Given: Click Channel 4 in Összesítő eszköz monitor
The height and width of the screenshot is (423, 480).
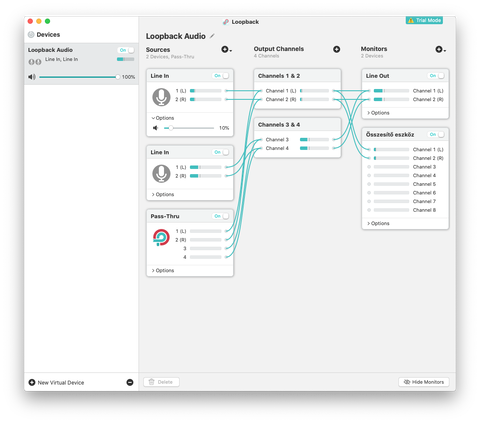Looking at the screenshot, I should (424, 175).
